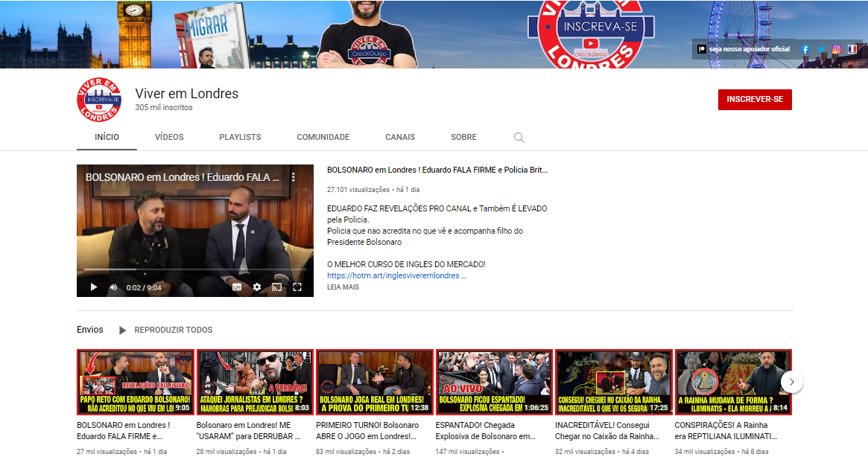
Task: Click the Patreon apoiador oficial link
Action: click(744, 49)
